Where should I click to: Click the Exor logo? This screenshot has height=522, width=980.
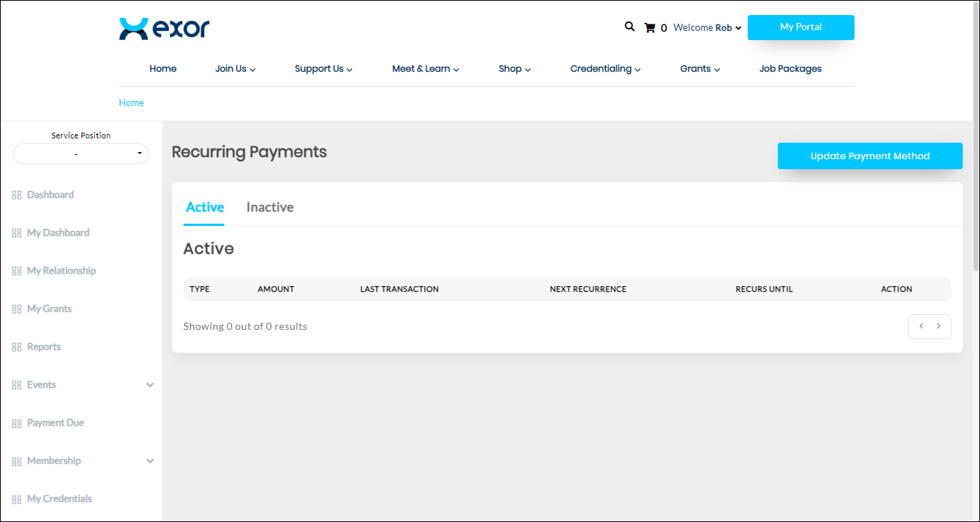164,29
